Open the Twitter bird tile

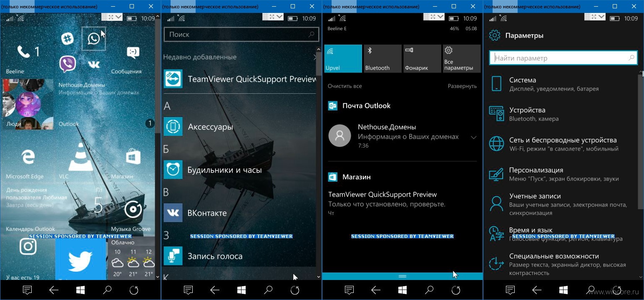tap(80, 258)
